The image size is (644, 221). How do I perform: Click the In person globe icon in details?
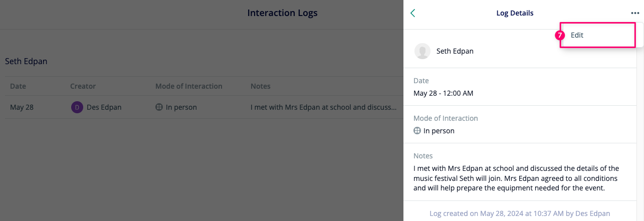(417, 131)
